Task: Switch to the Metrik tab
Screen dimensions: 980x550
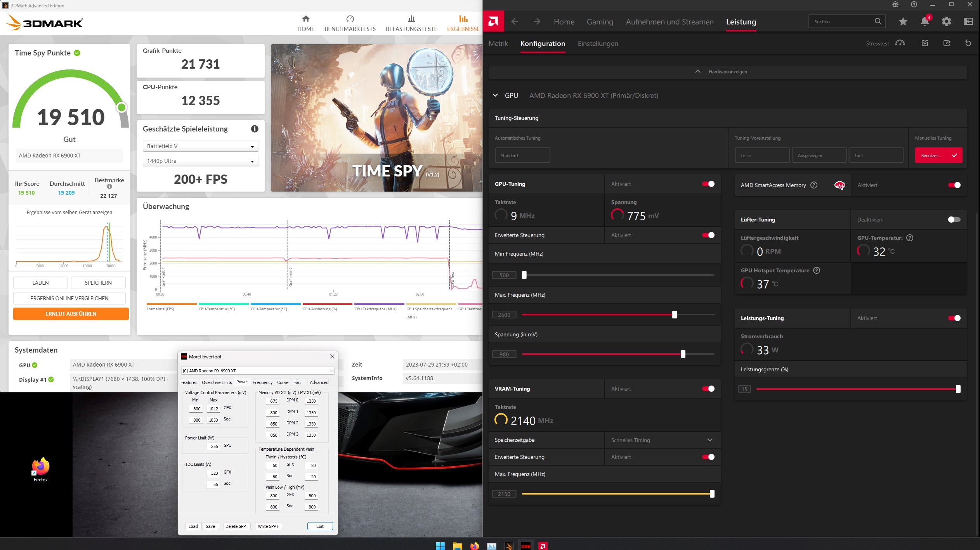Action: pyautogui.click(x=498, y=43)
